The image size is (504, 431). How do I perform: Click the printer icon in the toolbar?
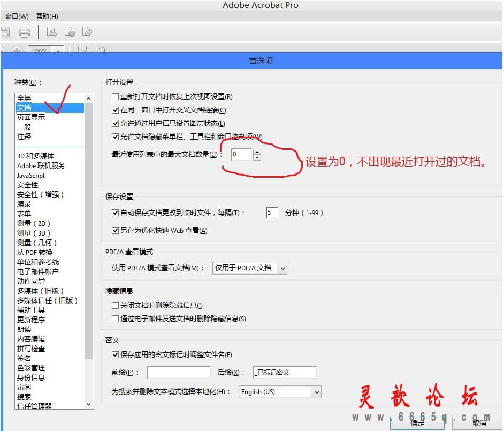(x=25, y=32)
